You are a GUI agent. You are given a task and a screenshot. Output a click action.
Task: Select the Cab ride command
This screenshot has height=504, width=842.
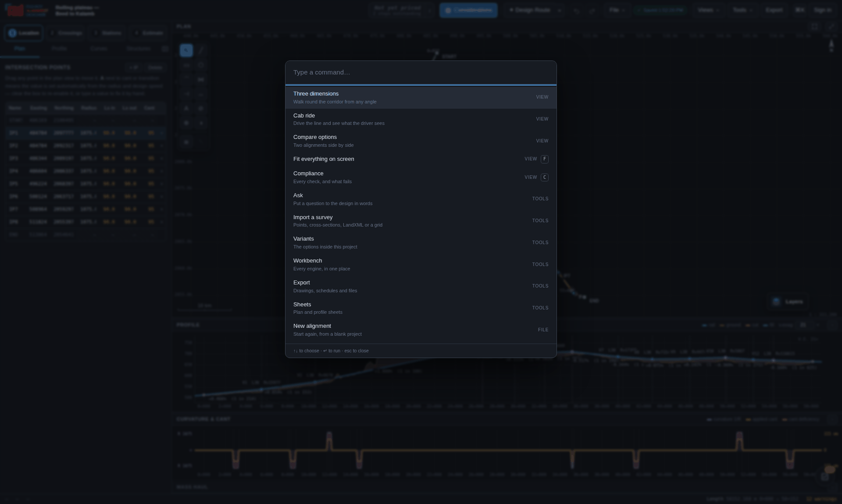point(421,119)
